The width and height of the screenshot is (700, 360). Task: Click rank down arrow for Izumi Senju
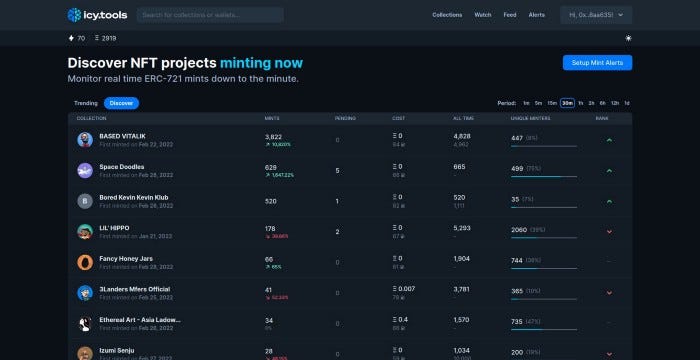609,355
